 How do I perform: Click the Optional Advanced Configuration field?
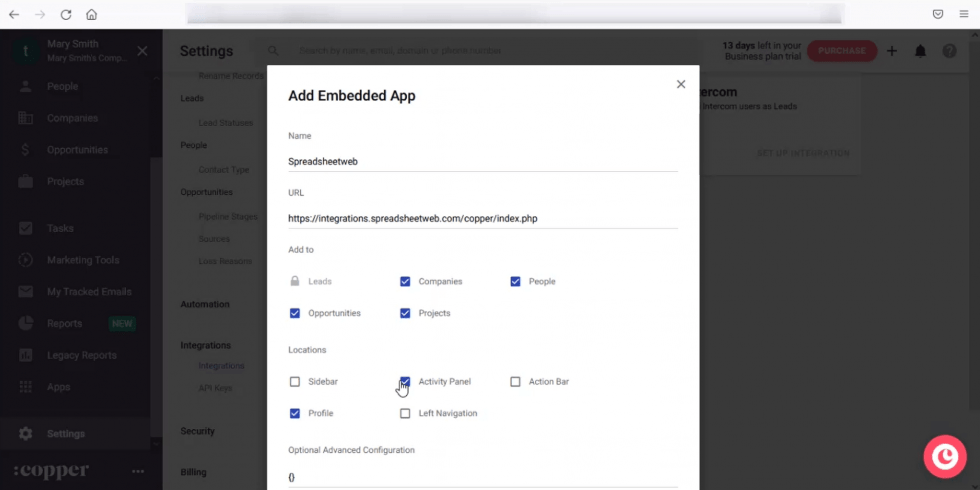point(482,477)
